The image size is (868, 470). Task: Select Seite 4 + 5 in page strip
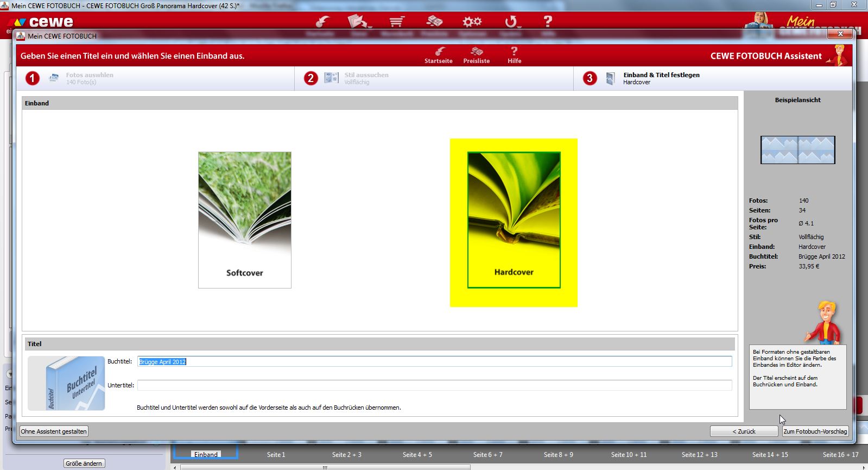click(417, 455)
